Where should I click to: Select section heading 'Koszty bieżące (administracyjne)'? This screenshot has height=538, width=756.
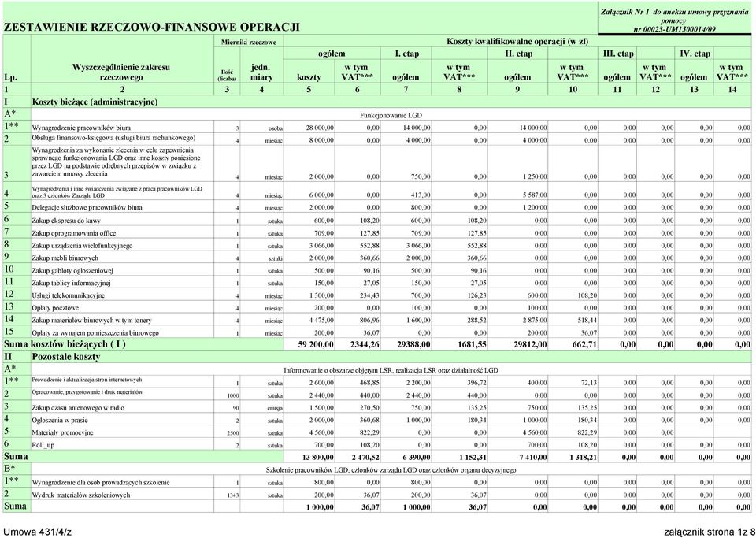tap(95, 102)
